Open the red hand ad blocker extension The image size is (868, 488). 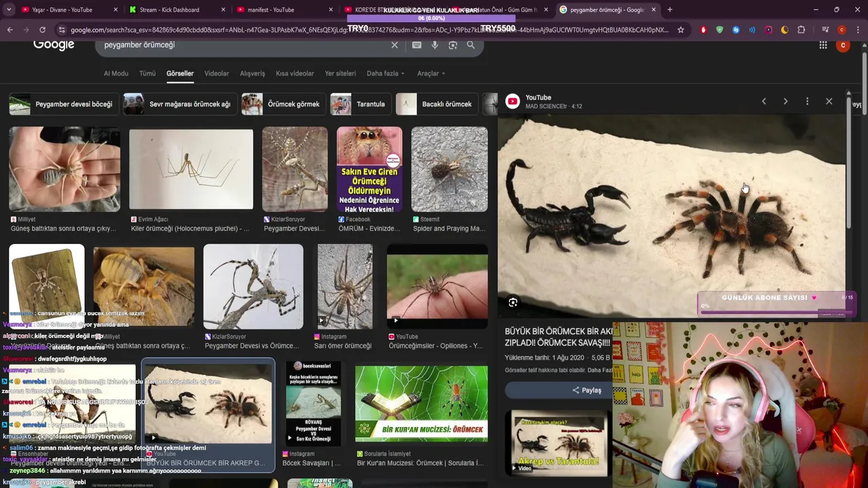(703, 30)
